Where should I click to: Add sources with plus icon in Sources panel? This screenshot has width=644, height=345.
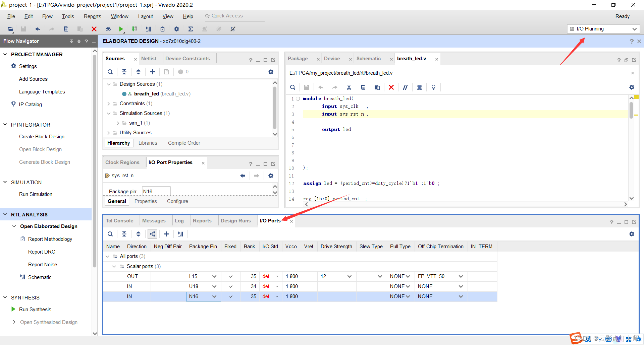click(x=152, y=72)
